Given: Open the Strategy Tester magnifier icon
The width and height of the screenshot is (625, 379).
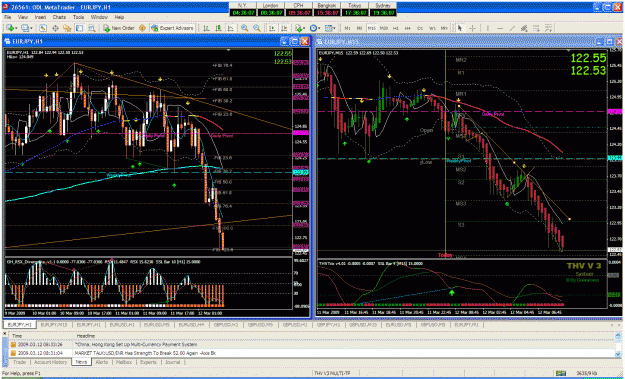Looking at the screenshot, I should point(92,28).
